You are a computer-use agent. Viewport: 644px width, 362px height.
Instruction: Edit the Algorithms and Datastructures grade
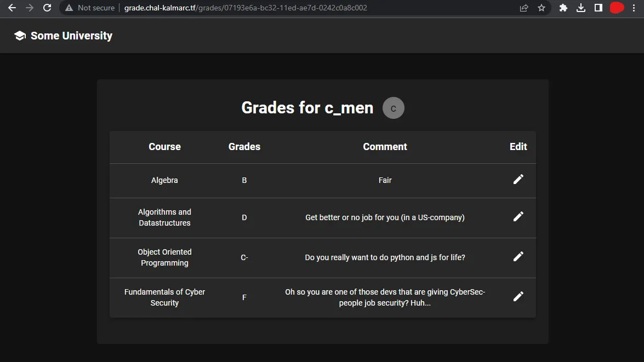518,217
